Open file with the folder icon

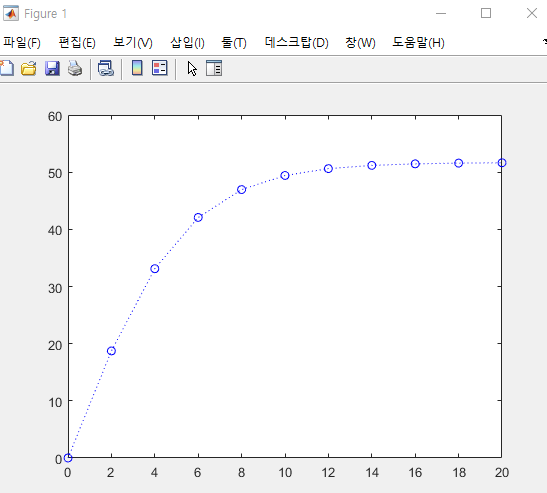click(29, 68)
